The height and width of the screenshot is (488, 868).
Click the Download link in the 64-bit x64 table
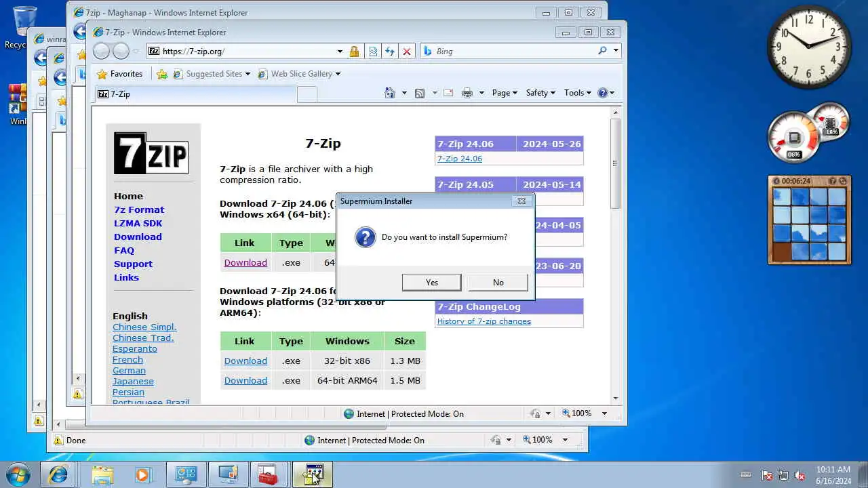pos(245,262)
